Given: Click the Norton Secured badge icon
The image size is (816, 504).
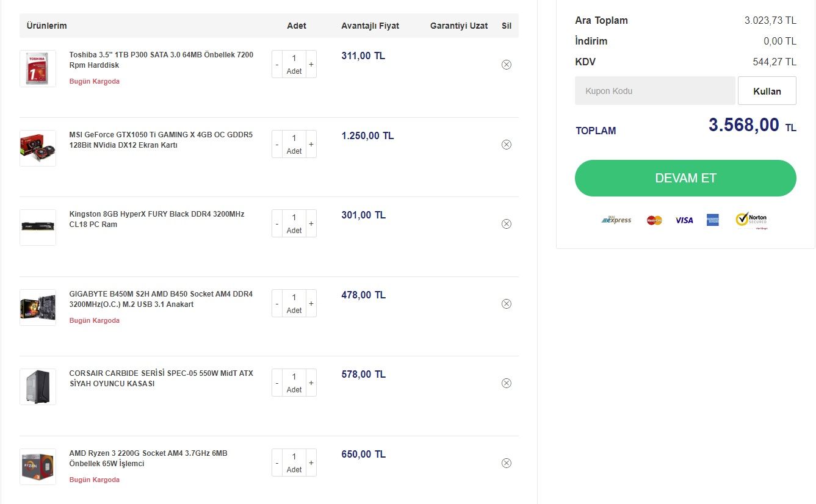Looking at the screenshot, I should [751, 220].
